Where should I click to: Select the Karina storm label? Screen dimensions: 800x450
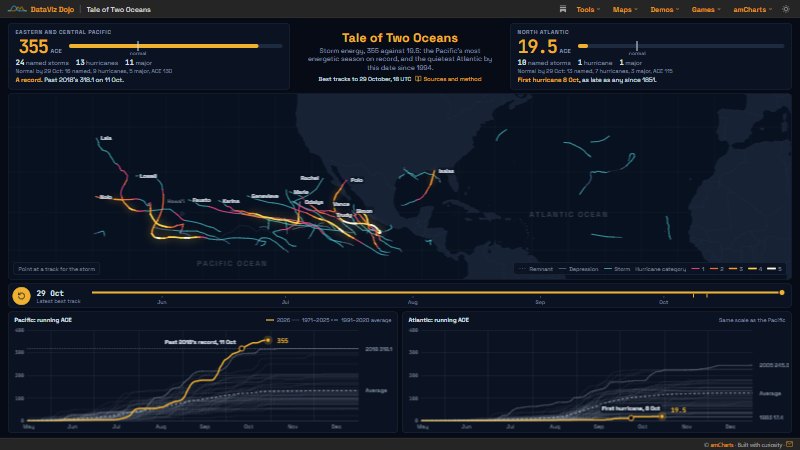click(x=231, y=201)
